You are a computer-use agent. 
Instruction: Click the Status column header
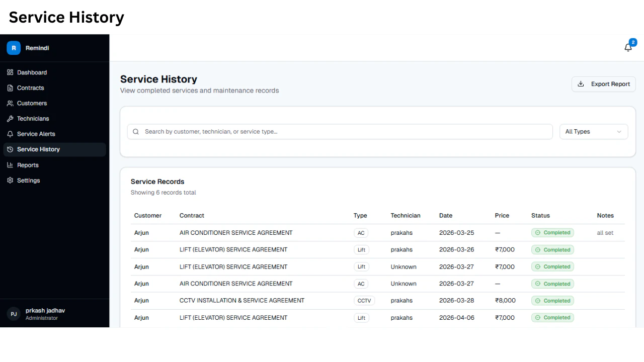click(540, 216)
